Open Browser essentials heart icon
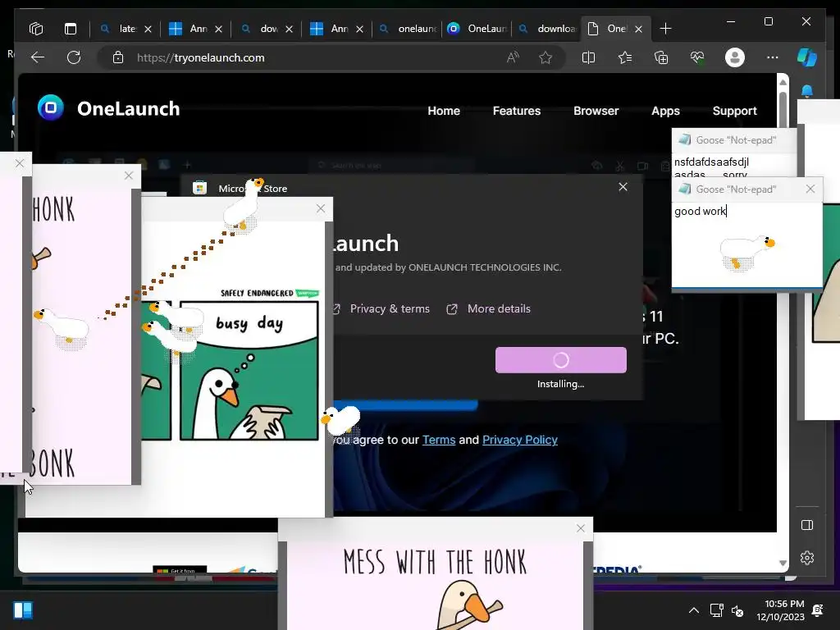 (x=697, y=57)
